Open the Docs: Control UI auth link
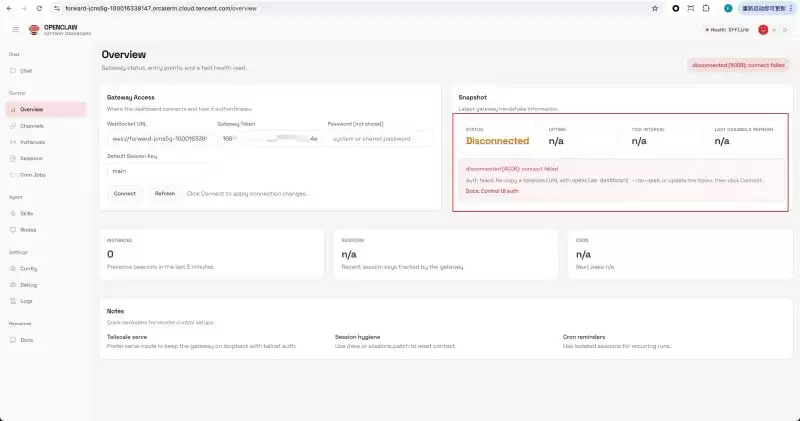Screen dimensions: 800x421 (x=492, y=191)
